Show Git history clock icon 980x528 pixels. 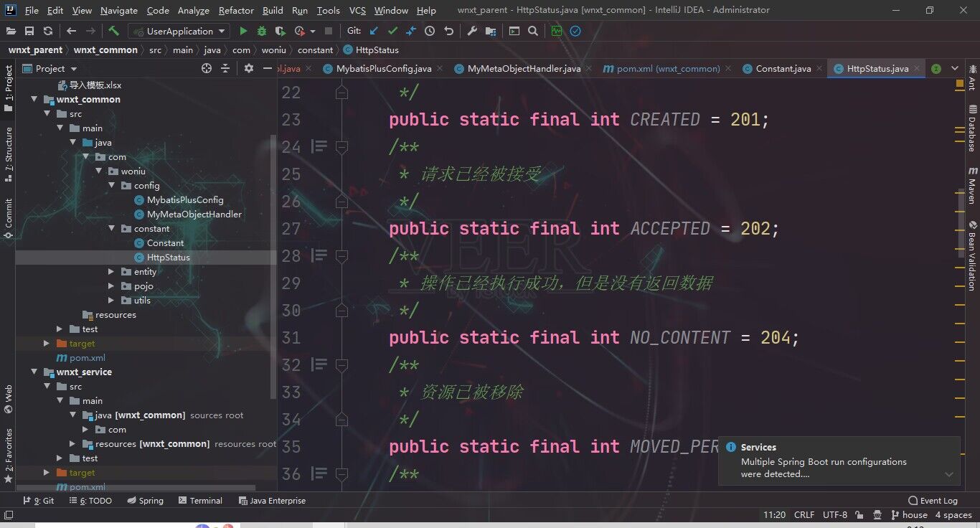430,31
